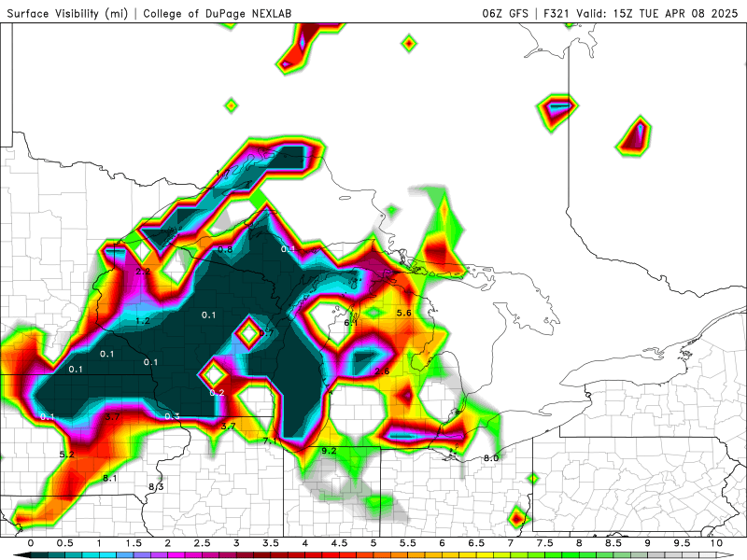Select the 2.6 visibility value on the map
Viewport: 747px width, 560px height.
click(x=382, y=371)
